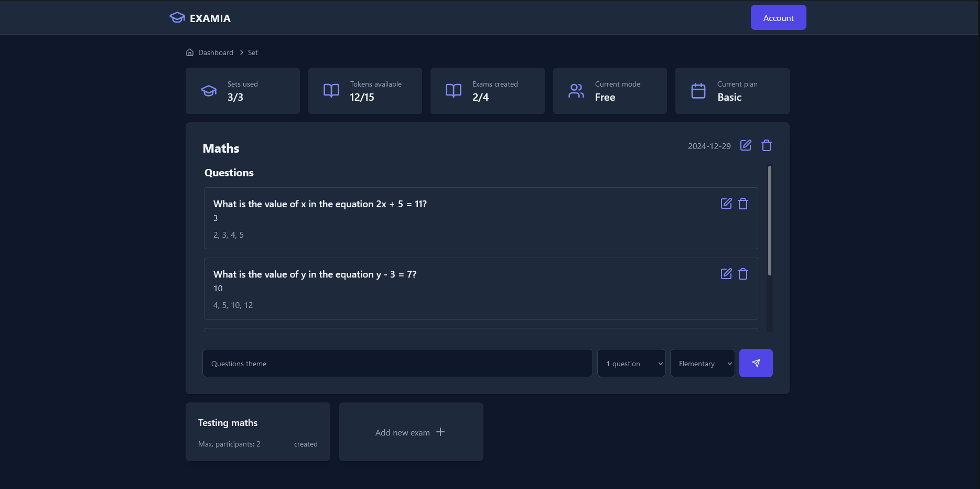The image size is (980, 489).
Task: Open the Testing maths exam card
Action: (x=257, y=432)
